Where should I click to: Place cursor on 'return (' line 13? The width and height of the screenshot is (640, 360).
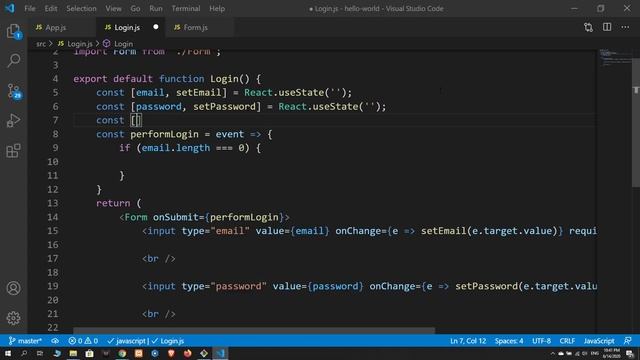pos(118,203)
